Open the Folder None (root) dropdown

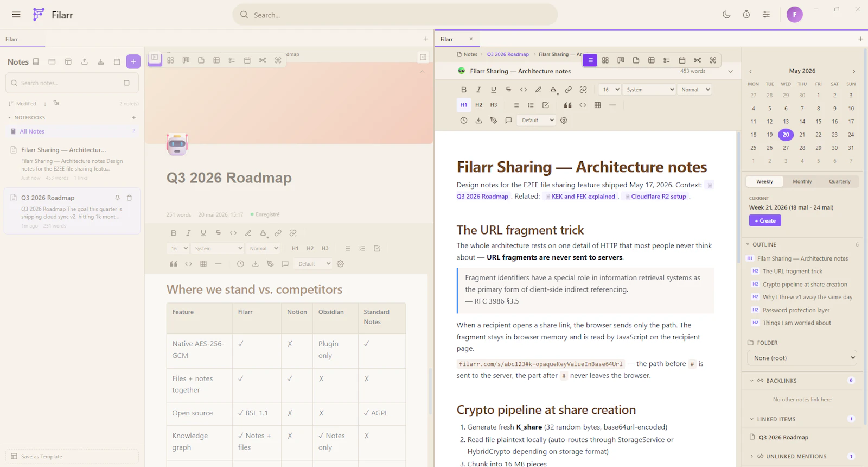(x=802, y=358)
